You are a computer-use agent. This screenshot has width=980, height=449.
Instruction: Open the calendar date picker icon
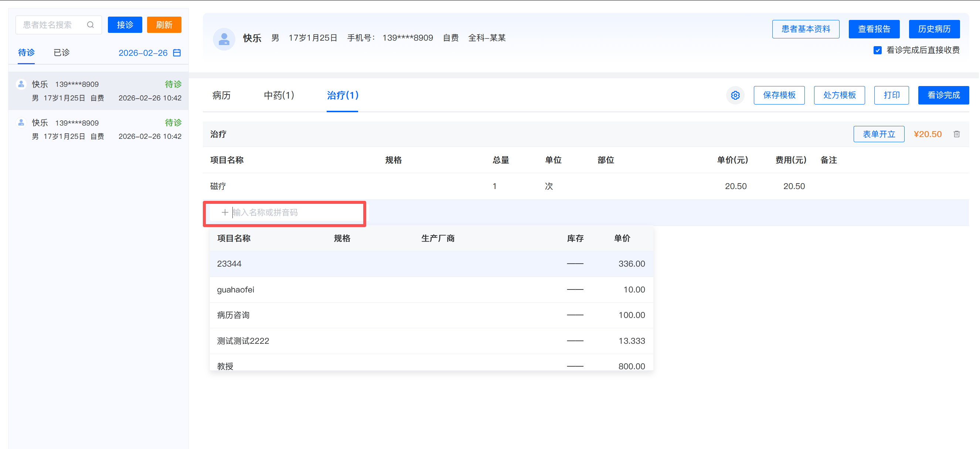pyautogui.click(x=177, y=53)
